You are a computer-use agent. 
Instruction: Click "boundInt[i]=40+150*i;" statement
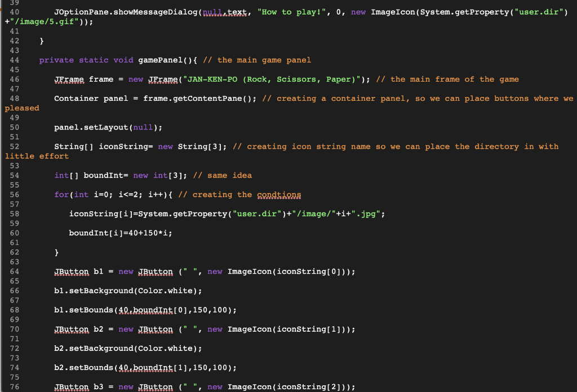tap(121, 233)
